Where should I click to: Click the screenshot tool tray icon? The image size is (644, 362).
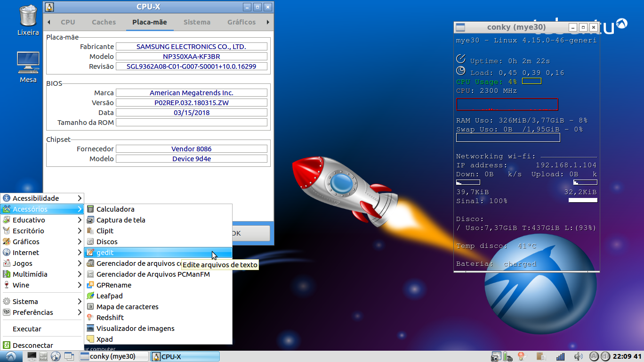[x=496, y=356]
